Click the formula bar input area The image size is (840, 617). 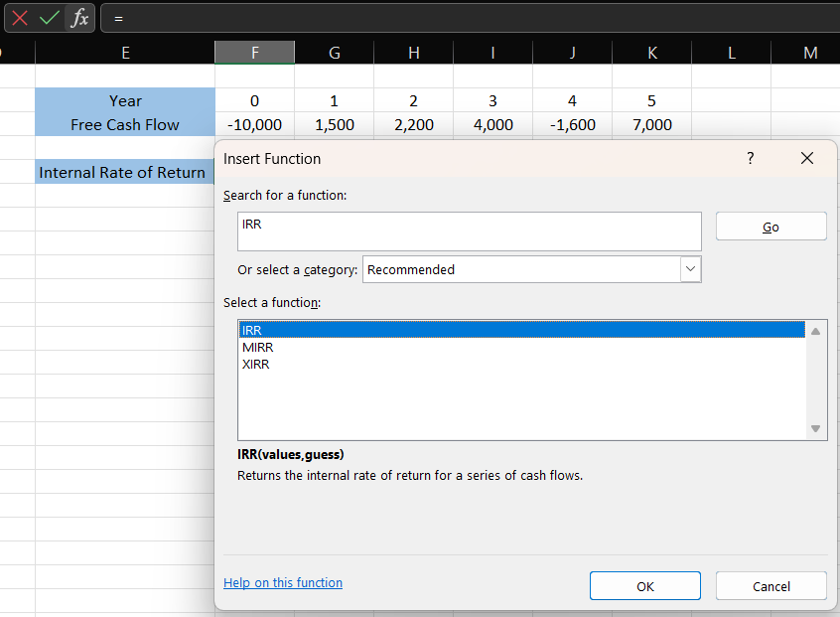(467, 18)
